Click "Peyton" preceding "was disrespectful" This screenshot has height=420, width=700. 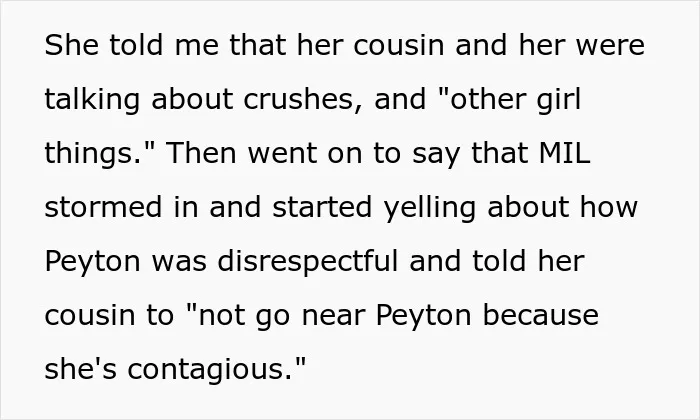93,263
